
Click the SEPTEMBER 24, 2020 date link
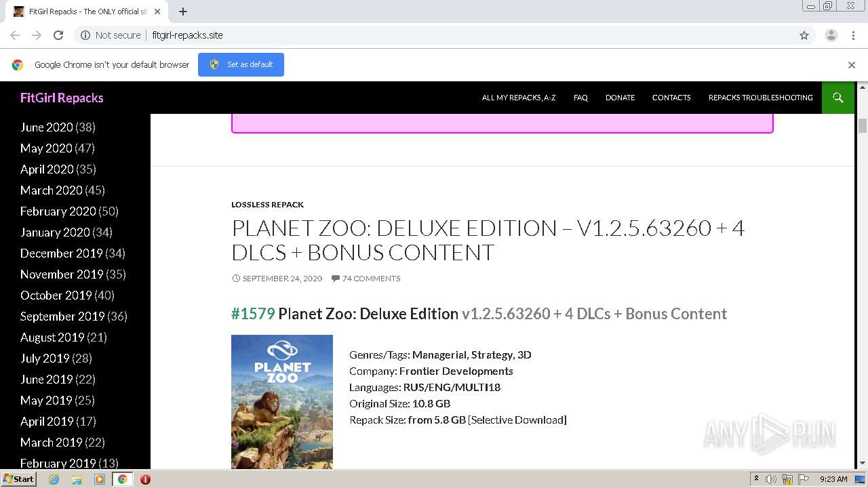coord(281,279)
